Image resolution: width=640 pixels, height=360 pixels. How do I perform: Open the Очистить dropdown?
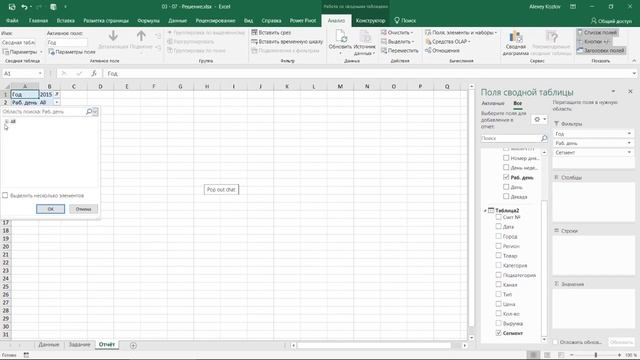pos(398,32)
